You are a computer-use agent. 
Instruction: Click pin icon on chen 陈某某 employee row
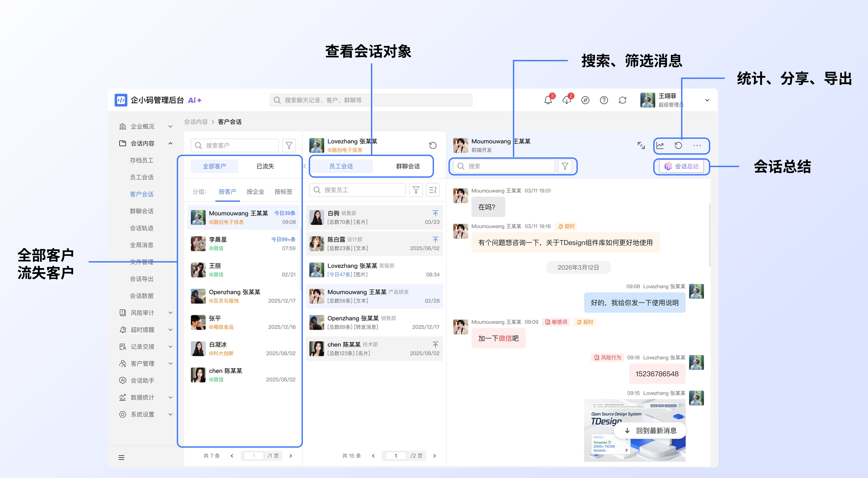coord(435,344)
